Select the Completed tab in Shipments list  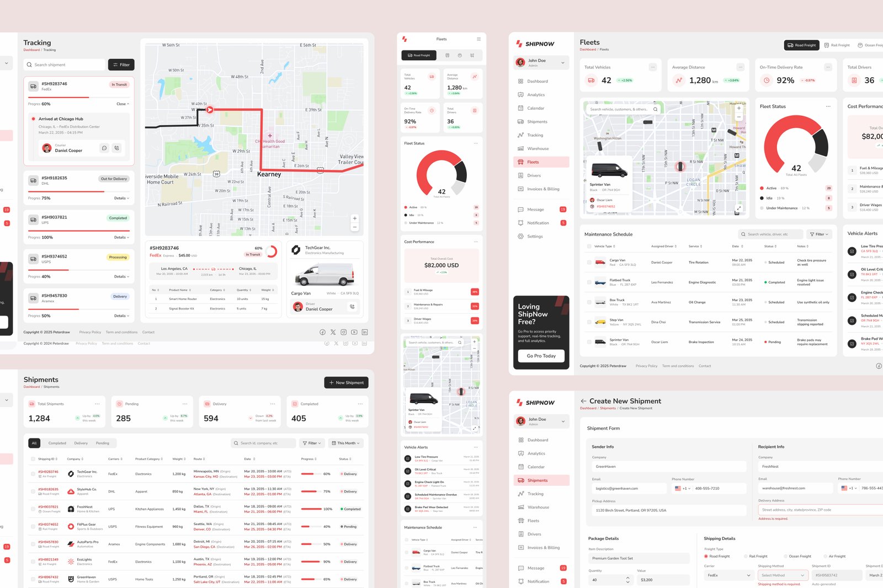coord(57,443)
